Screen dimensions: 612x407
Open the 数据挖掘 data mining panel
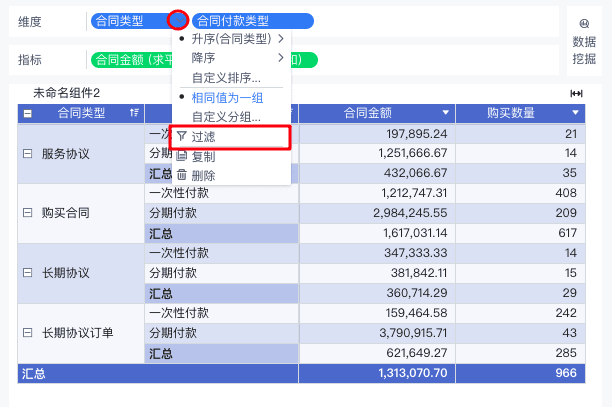click(584, 41)
